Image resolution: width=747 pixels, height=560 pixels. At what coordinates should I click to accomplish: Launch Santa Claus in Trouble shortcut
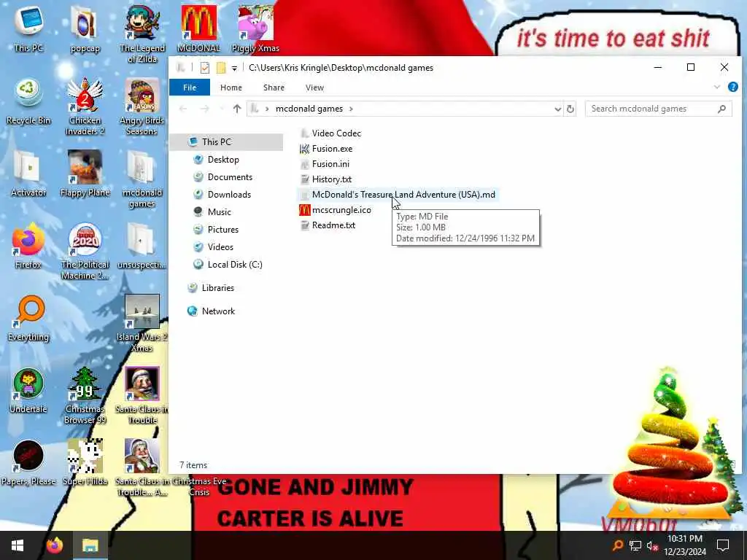142,395
